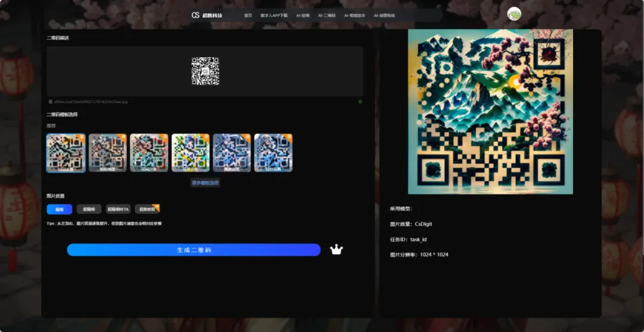Click 更多模板选择 for more templates
The height and width of the screenshot is (332, 644).
point(205,182)
